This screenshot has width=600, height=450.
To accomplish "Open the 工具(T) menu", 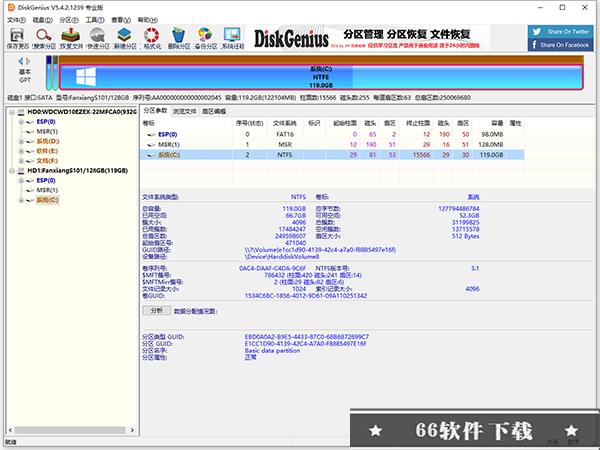I will tap(95, 20).
